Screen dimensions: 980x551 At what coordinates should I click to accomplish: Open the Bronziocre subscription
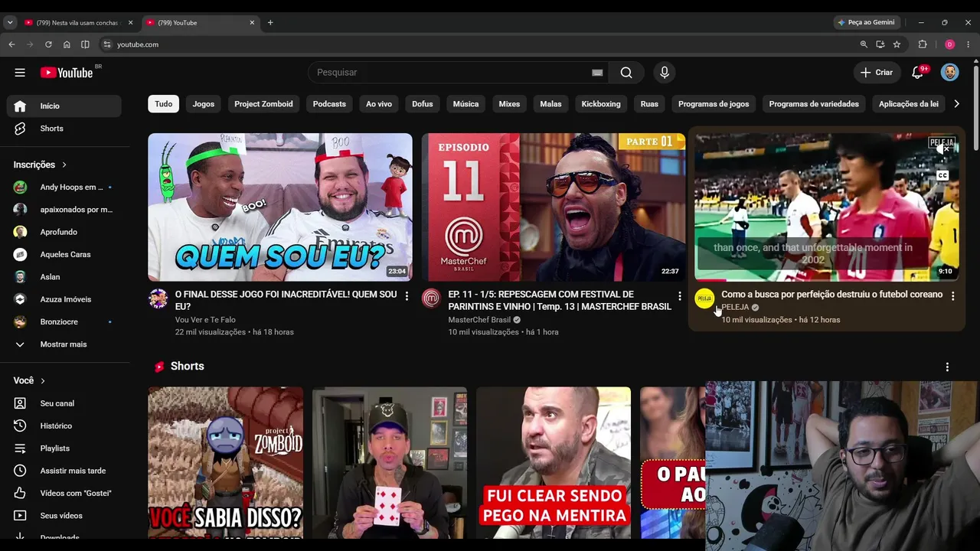[x=64, y=322]
